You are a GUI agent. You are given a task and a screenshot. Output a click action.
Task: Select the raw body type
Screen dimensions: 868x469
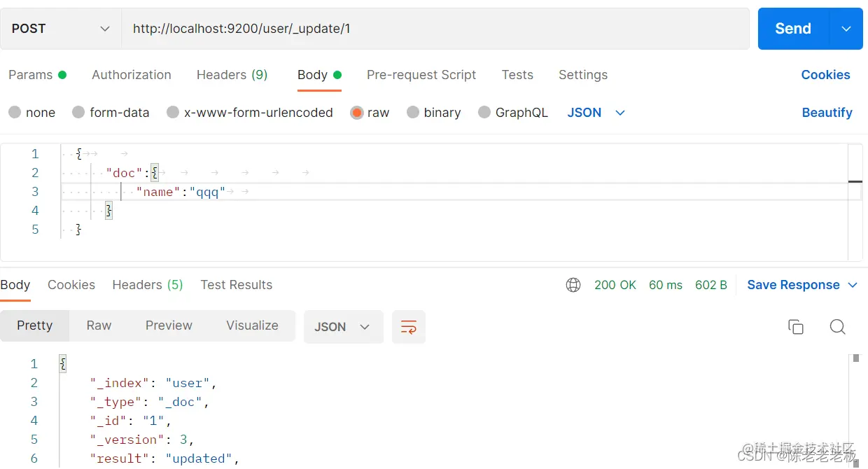[x=370, y=113]
